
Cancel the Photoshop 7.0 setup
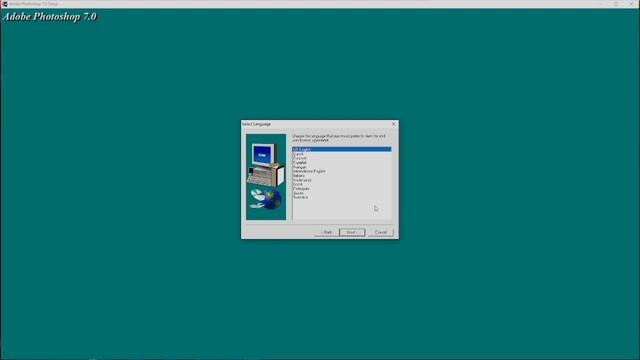381,232
